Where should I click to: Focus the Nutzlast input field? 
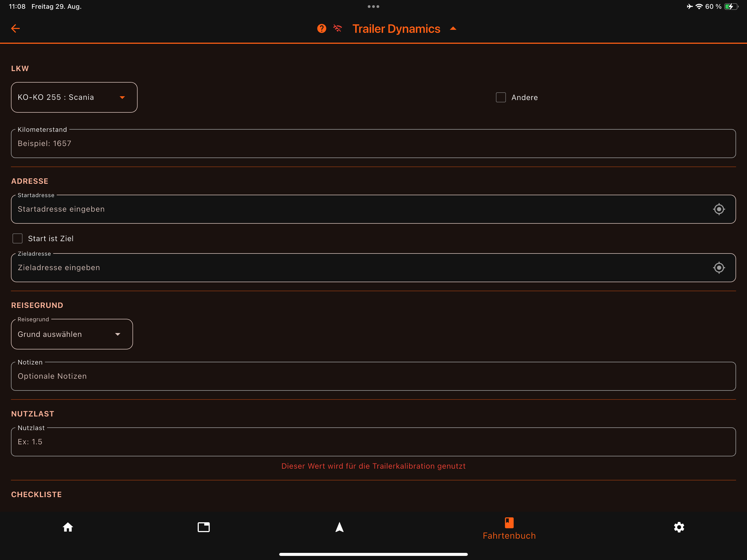click(x=373, y=442)
